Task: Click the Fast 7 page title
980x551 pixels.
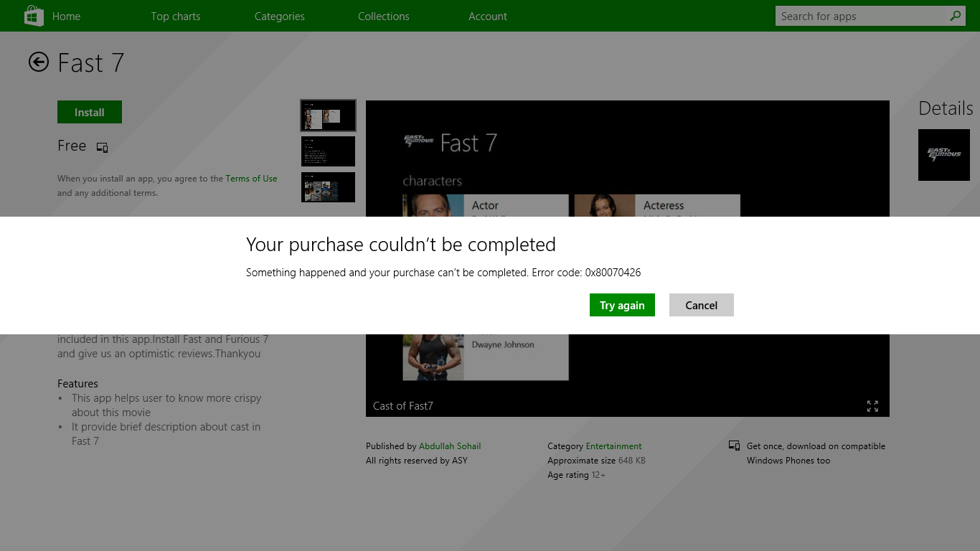Action: tap(91, 63)
